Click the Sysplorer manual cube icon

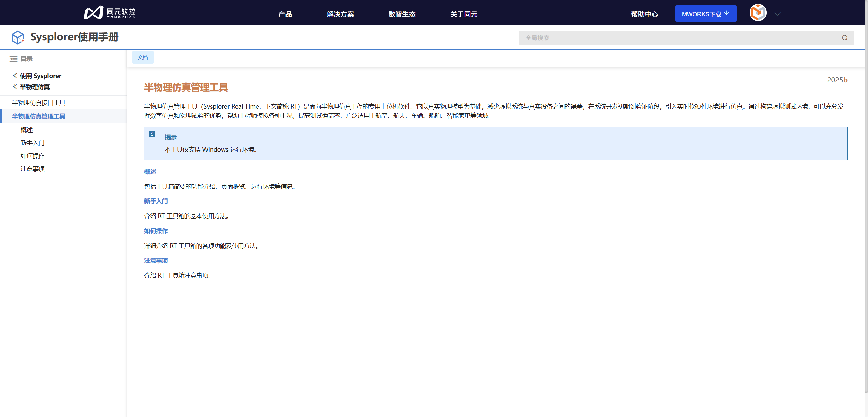18,37
